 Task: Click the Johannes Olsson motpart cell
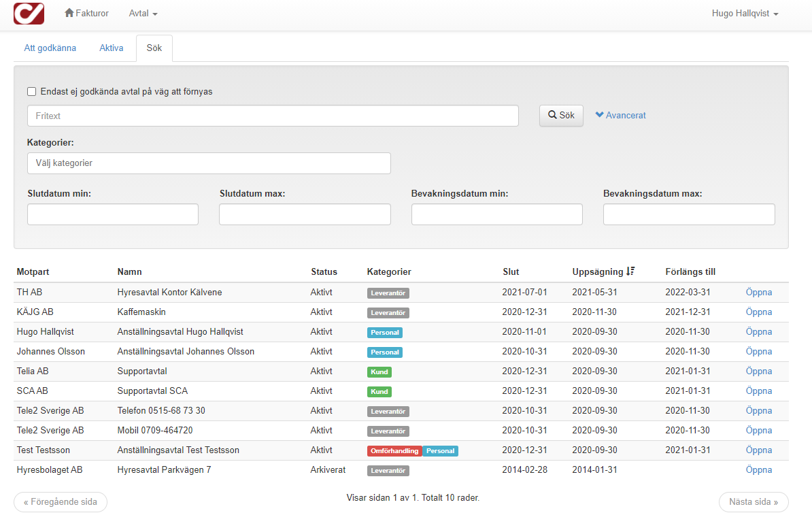coord(51,351)
